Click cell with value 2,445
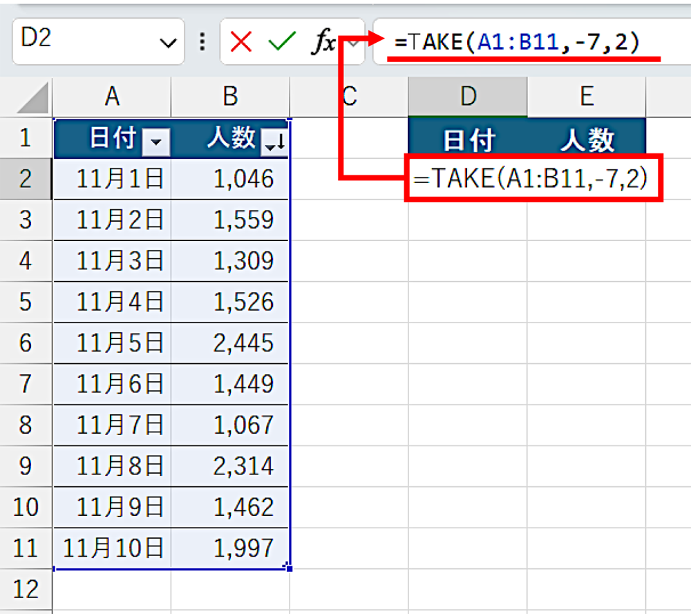 point(230,343)
